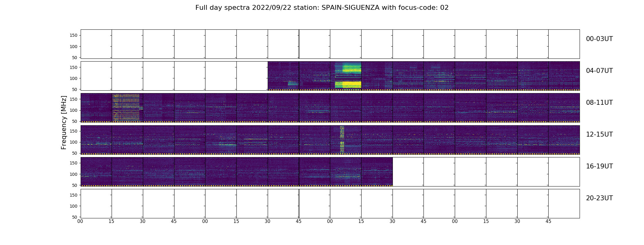Select the 150 tick of the 16-19UT row
The height and width of the screenshot is (245, 644).
[74, 163]
